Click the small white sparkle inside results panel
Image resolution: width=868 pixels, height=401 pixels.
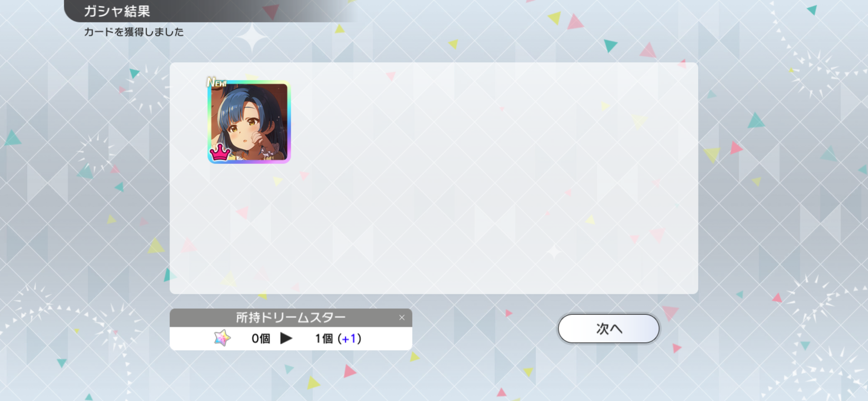[x=554, y=251]
